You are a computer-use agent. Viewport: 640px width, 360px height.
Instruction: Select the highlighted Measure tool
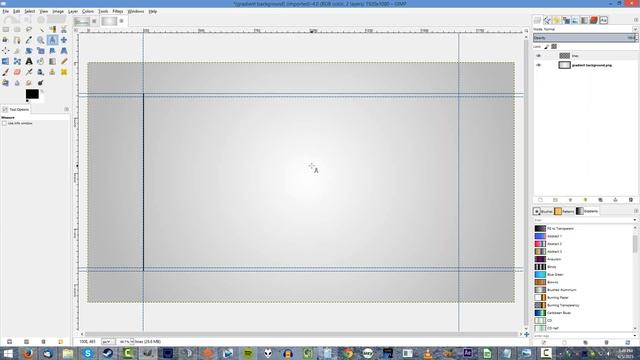(52, 40)
